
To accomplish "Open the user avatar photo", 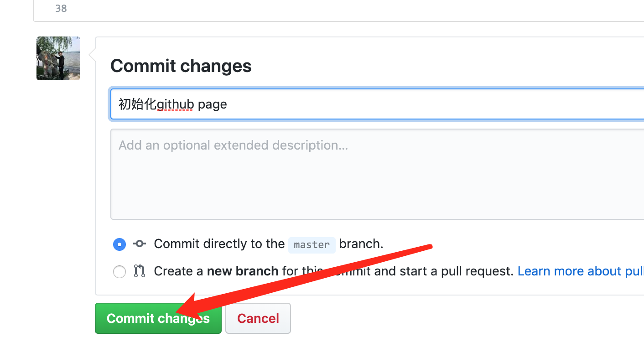I will [x=58, y=58].
